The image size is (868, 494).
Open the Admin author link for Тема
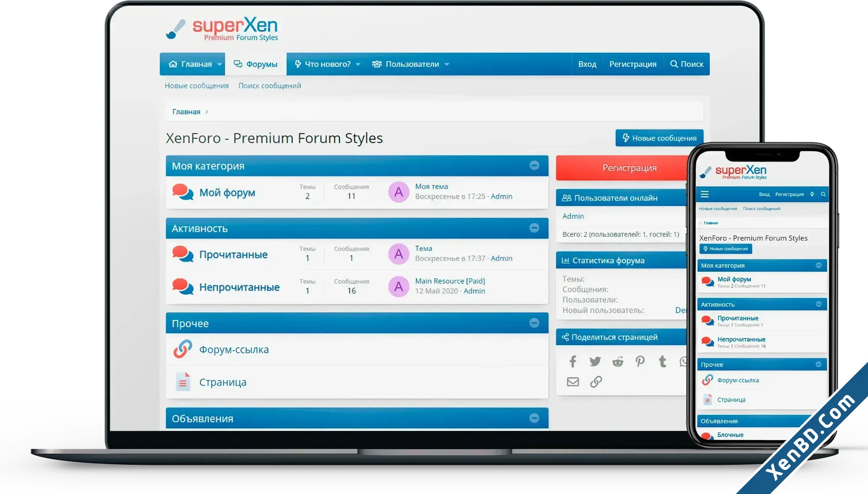click(x=501, y=259)
